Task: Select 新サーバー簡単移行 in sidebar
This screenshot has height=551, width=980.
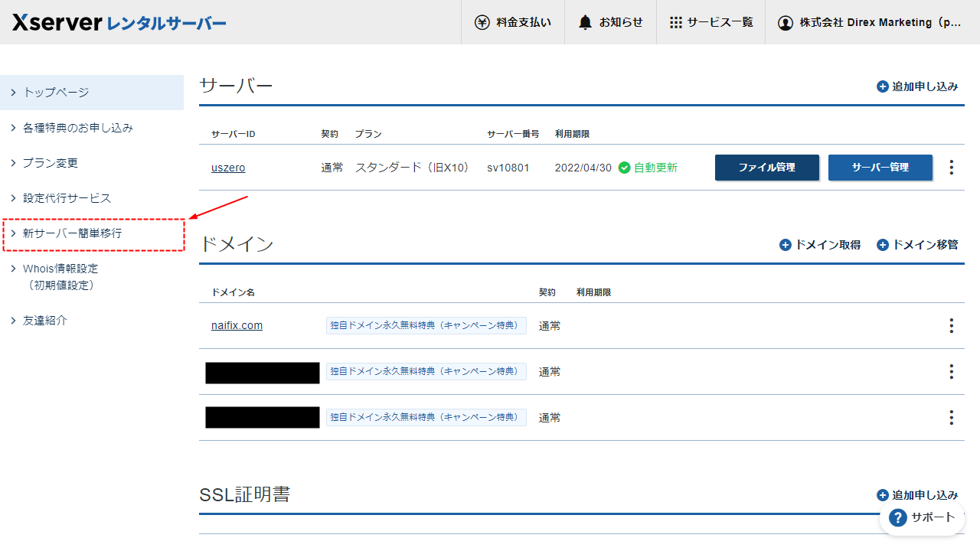Action: point(92,233)
